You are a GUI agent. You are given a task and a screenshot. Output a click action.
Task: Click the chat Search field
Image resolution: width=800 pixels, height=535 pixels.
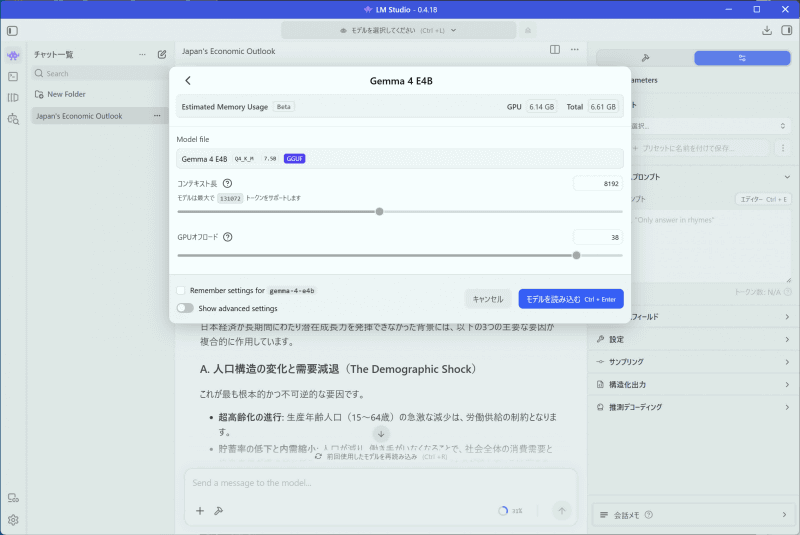coord(99,73)
